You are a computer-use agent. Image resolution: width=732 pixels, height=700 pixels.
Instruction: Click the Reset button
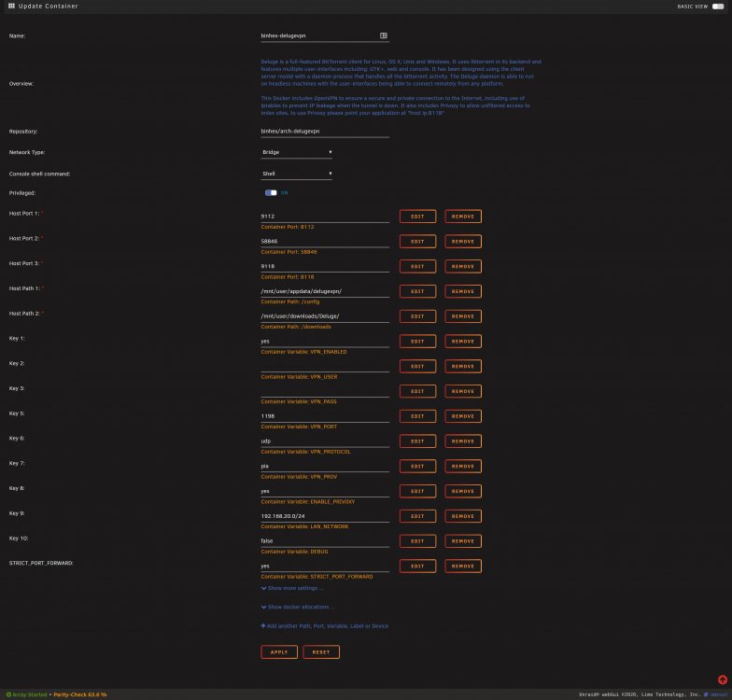point(321,651)
